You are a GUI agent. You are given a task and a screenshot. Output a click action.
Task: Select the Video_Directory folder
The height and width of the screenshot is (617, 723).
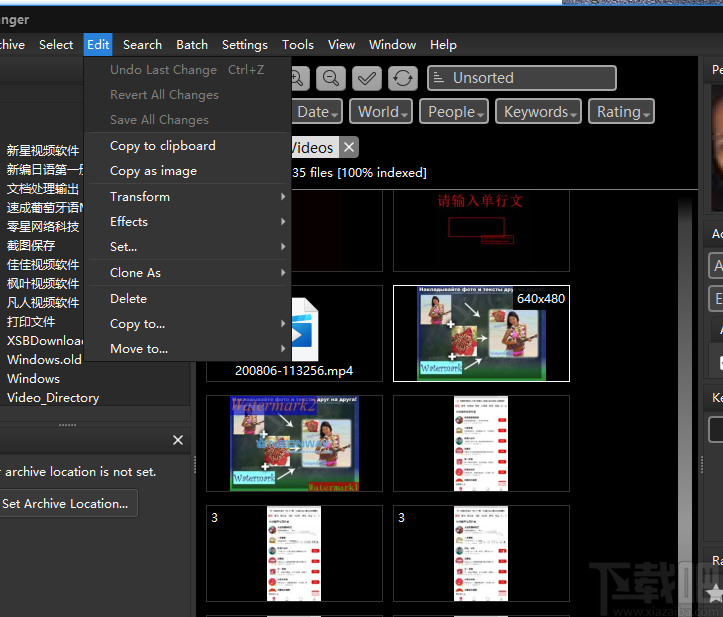53,397
